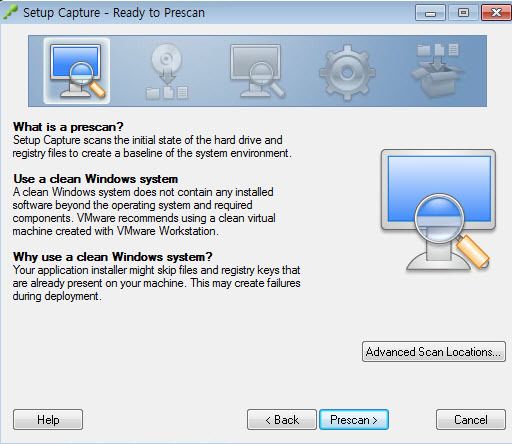Minimize the Setup Capture window

(430, 13)
